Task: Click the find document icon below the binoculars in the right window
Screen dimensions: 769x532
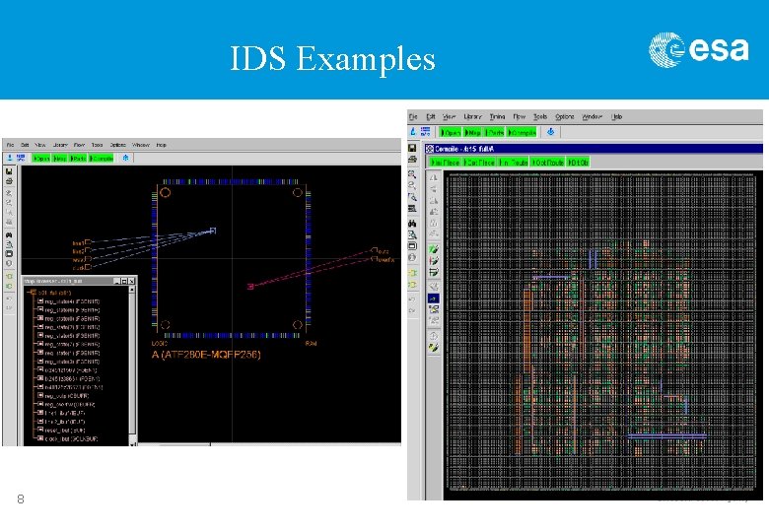Action: tap(412, 234)
